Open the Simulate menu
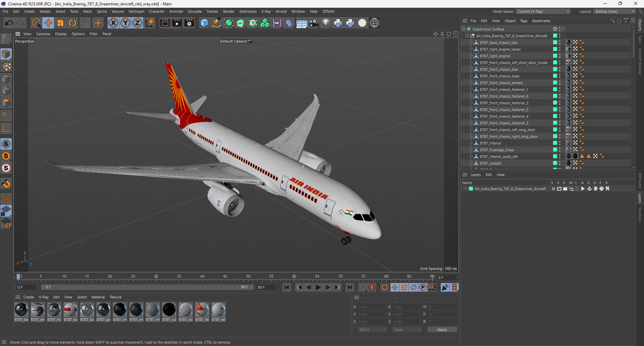 click(x=195, y=11)
